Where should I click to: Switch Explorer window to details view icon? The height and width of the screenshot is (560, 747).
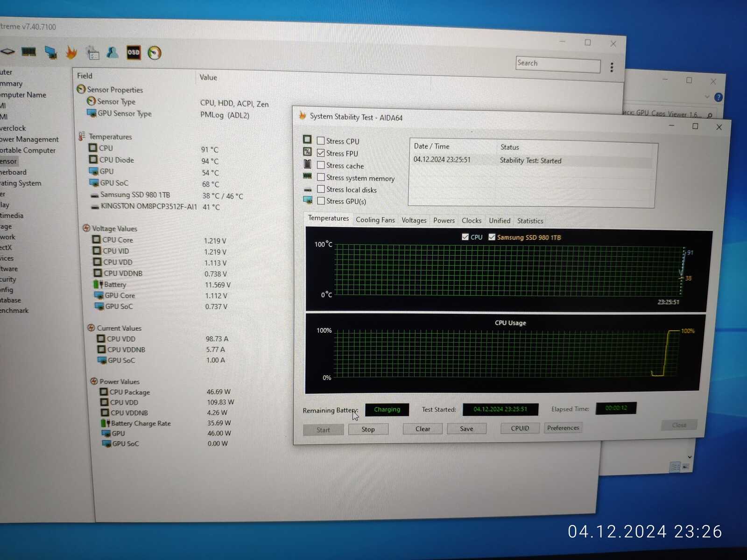click(675, 467)
